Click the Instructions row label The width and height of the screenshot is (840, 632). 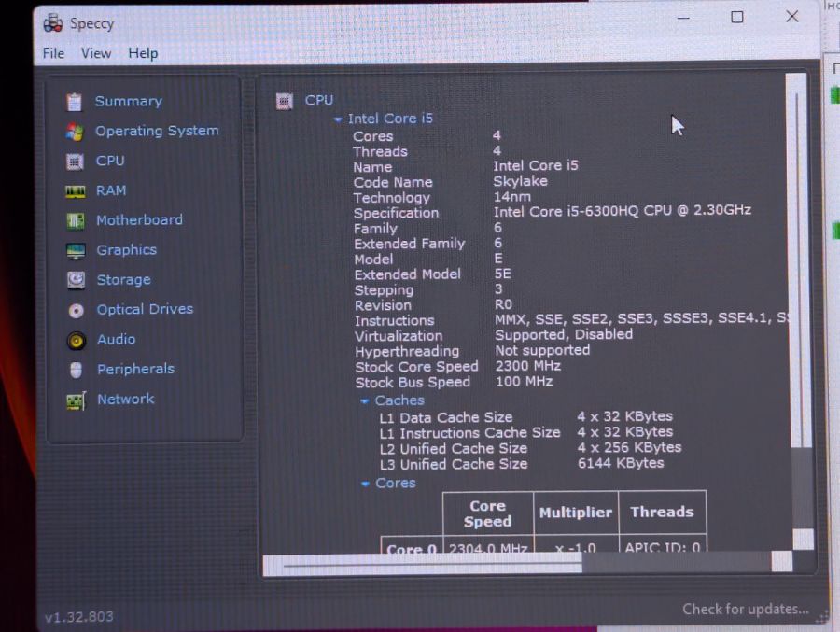pos(394,321)
